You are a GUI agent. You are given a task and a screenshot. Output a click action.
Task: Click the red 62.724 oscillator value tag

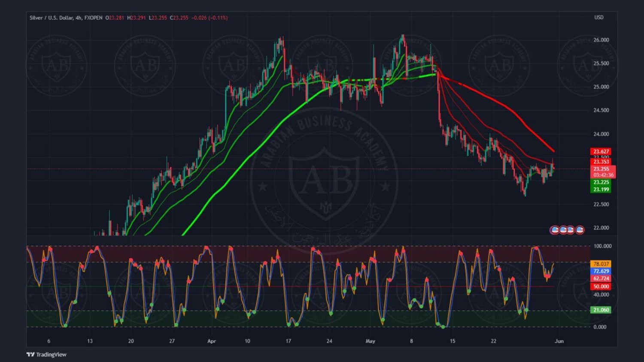[601, 278]
